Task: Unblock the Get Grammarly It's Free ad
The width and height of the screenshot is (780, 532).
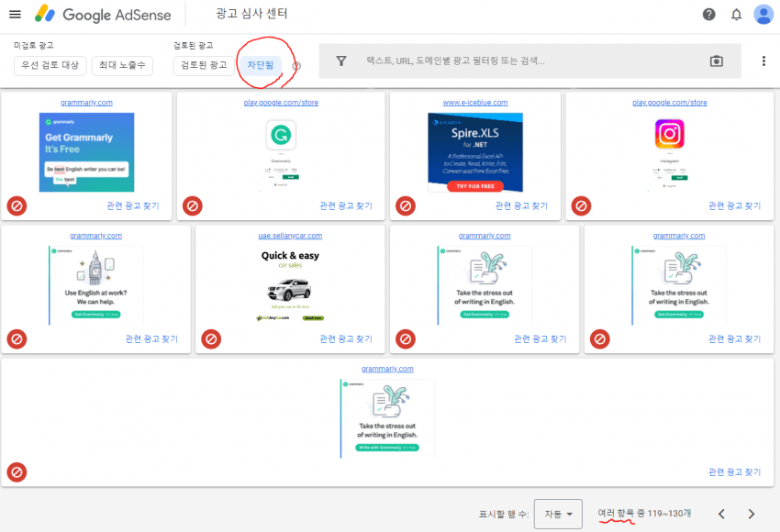Action: [17, 205]
